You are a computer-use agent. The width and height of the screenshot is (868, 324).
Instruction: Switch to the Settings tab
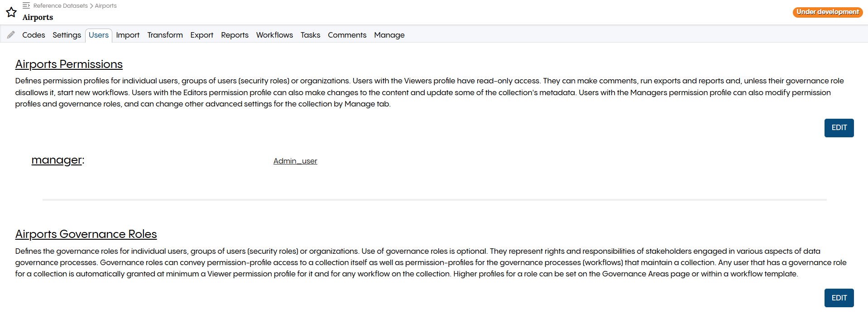pyautogui.click(x=67, y=35)
